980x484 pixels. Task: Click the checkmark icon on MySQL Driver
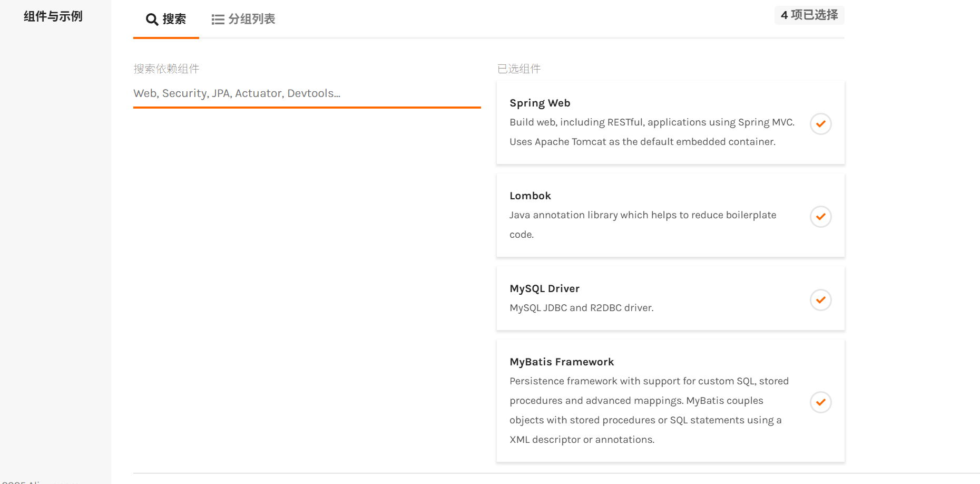[820, 299]
